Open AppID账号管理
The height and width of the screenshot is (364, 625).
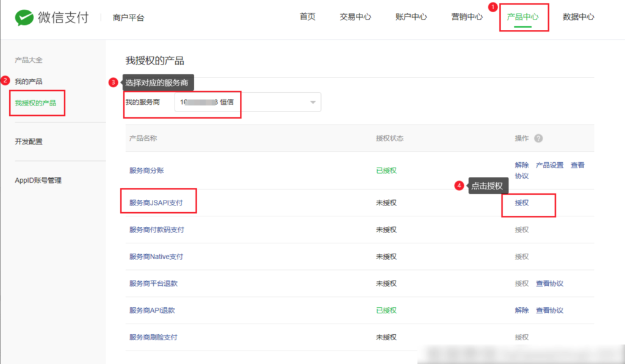click(38, 179)
